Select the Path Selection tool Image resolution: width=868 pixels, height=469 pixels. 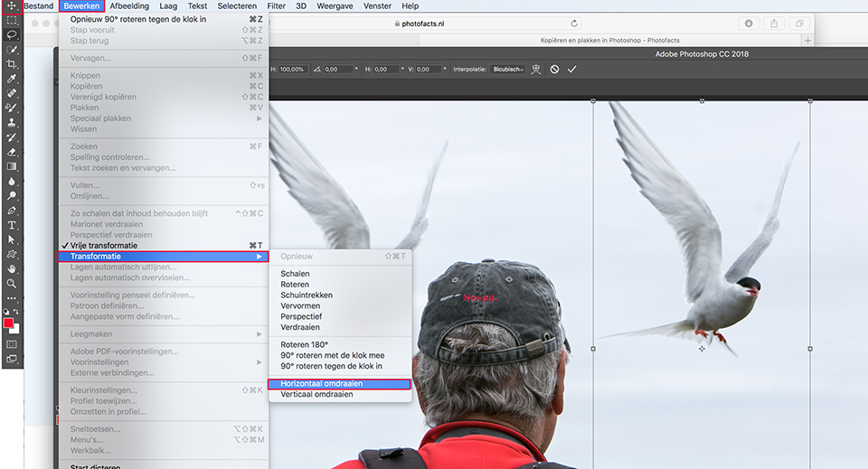pos(12,239)
